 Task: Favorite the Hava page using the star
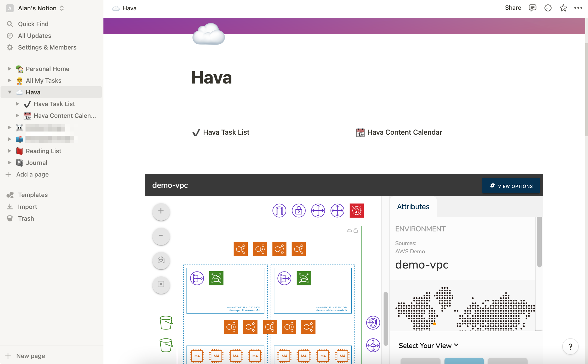tap(563, 8)
